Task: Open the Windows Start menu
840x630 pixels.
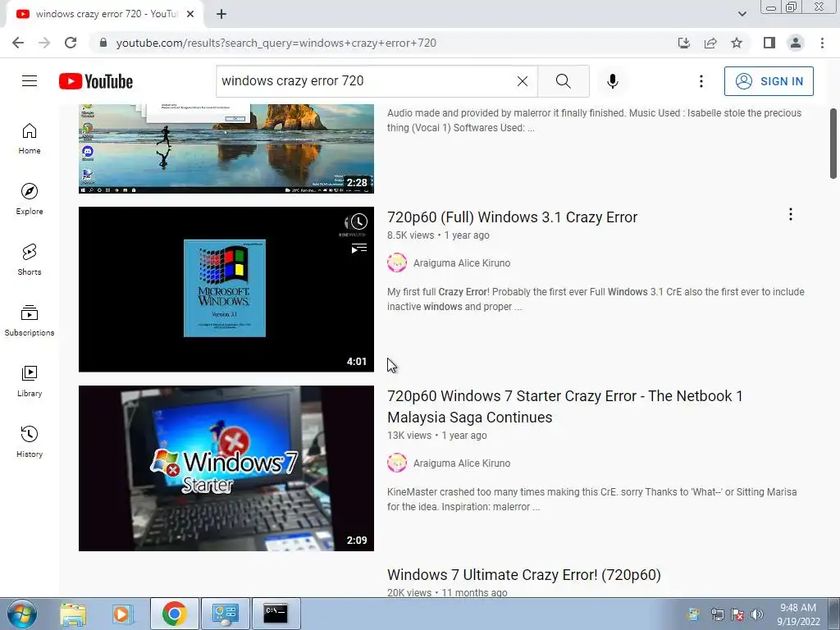Action: coord(22,614)
